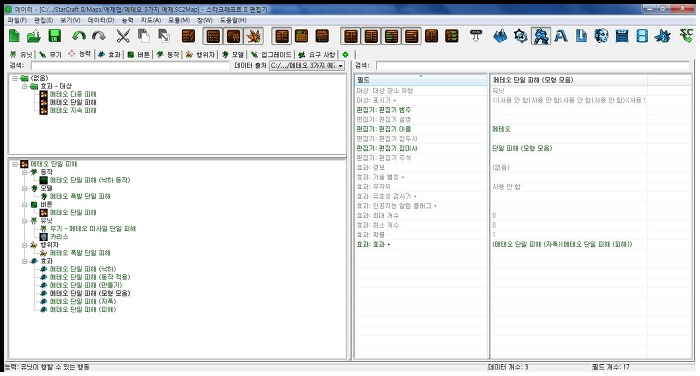Viewport: 700px width, 376px height.
Task: Open the 지도(A) menu
Action: pyautogui.click(x=151, y=21)
